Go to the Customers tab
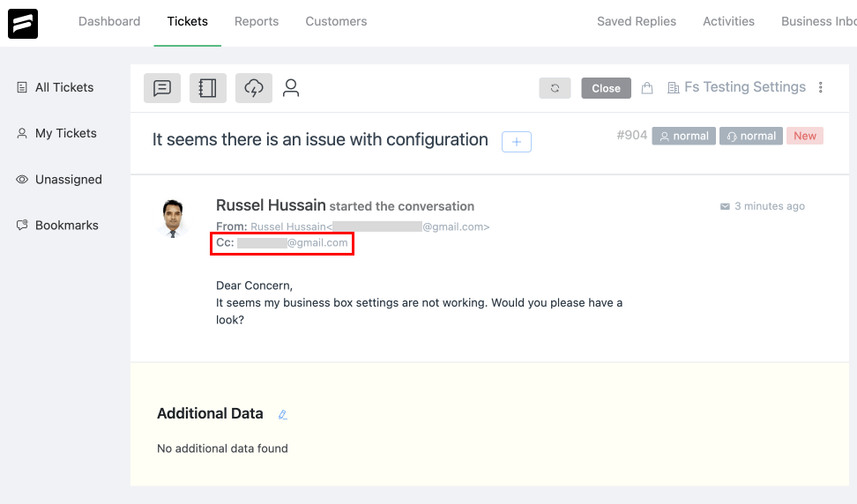 (x=336, y=21)
